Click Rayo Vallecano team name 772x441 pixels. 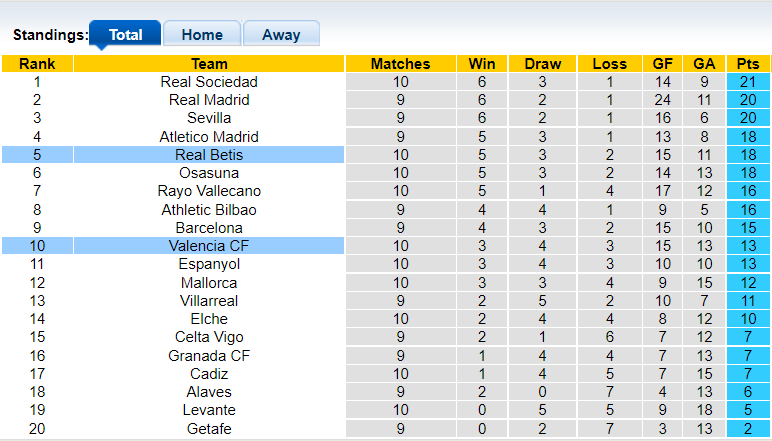[209, 191]
